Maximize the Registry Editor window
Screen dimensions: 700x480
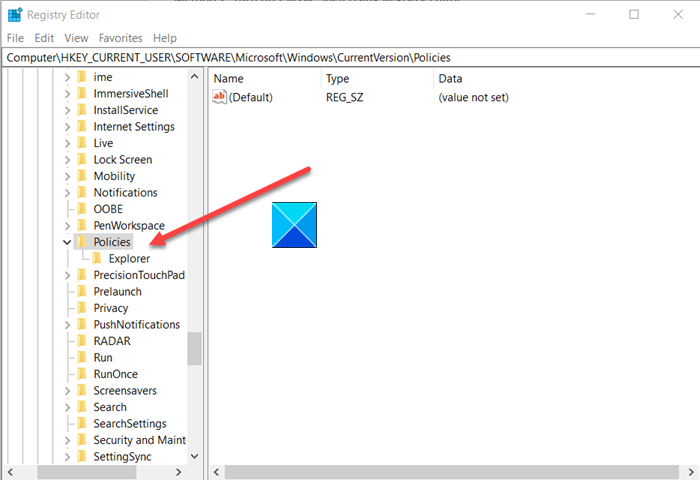click(634, 15)
